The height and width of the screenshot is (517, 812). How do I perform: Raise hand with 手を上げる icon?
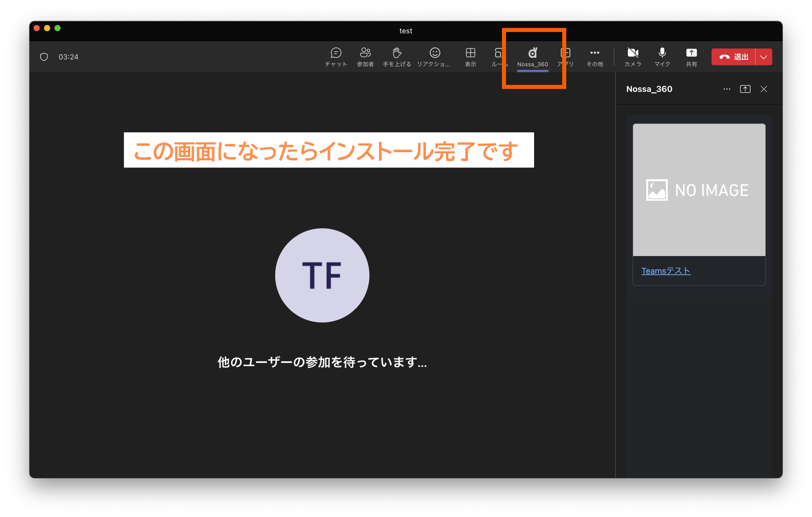tap(397, 57)
